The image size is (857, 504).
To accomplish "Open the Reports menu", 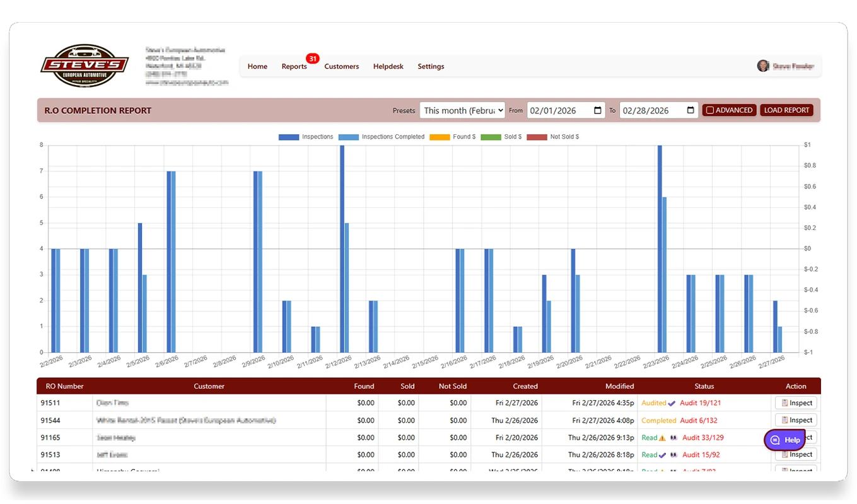I will [294, 66].
